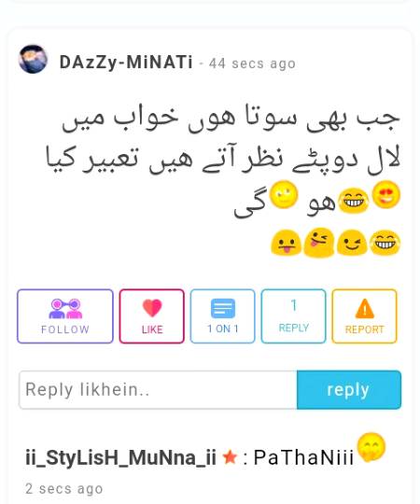Focus the 'Reply likhein..' text field
The width and height of the screenshot is (420, 504).
(x=158, y=390)
